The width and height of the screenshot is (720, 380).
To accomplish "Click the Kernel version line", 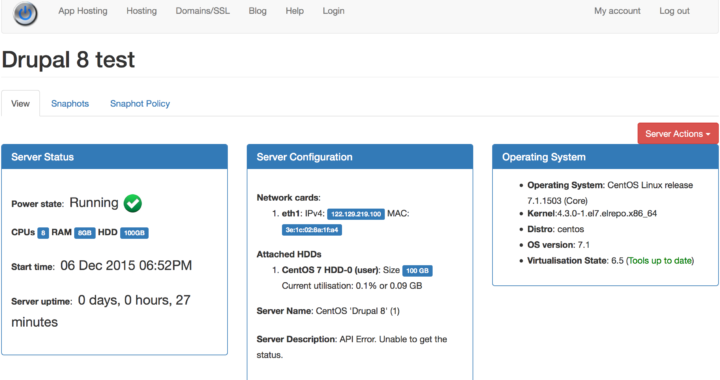I will coord(592,213).
